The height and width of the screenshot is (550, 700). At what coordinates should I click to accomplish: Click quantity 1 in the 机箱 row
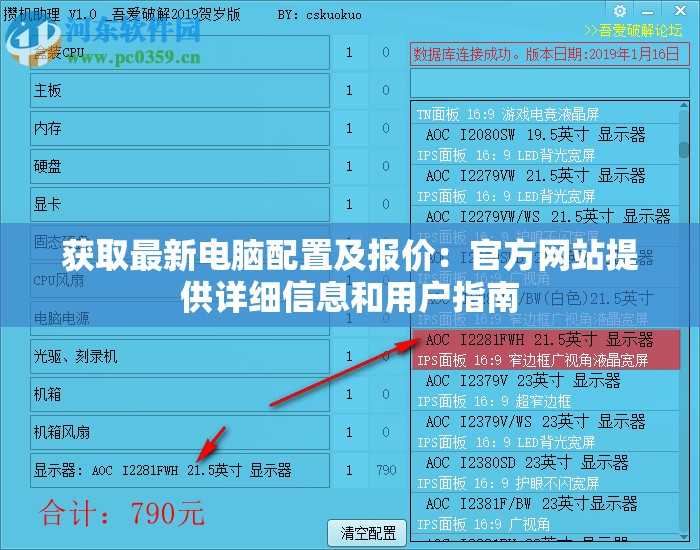coord(349,394)
